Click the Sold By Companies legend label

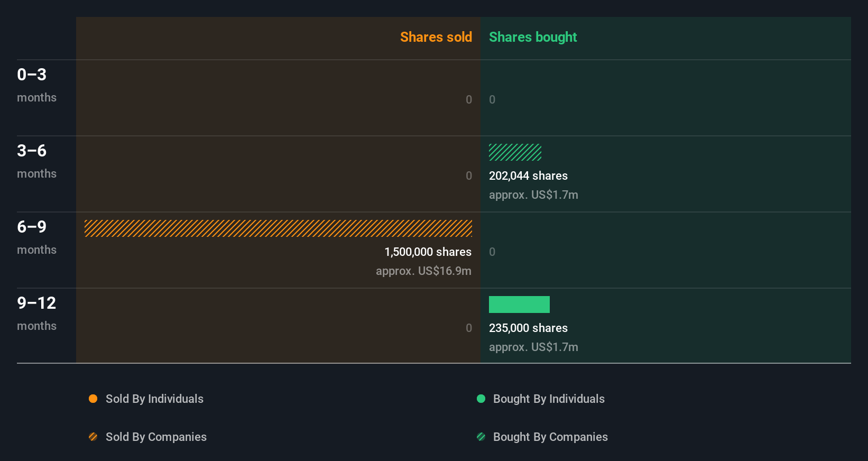coord(156,437)
